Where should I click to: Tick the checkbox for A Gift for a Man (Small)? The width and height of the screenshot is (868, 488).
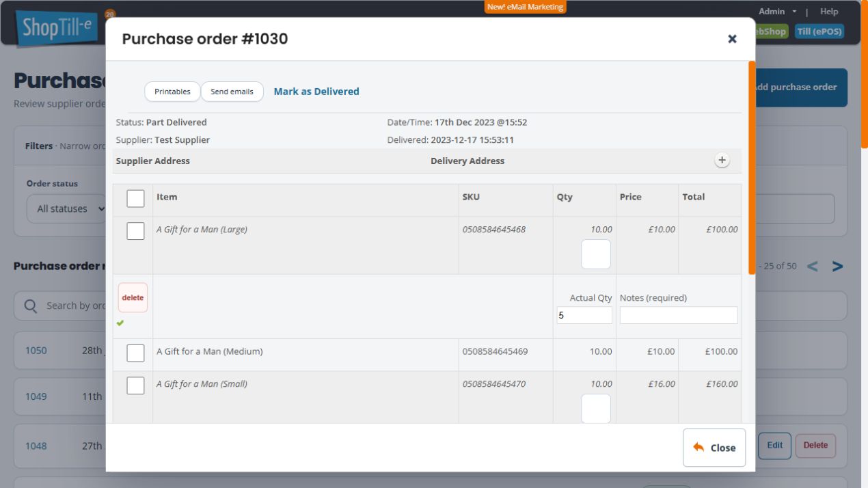(x=135, y=385)
